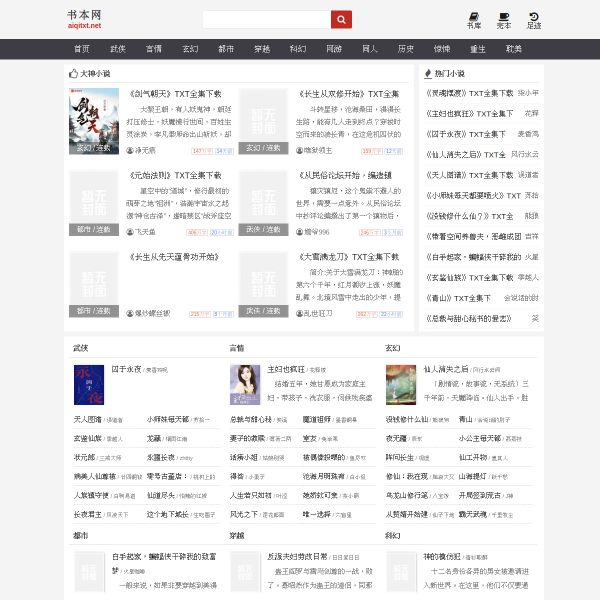Viewport: 600px width, 600px height.
Task: Open 《总裁与甜心秘书的爱恋》 in hot list
Action: tap(469, 318)
